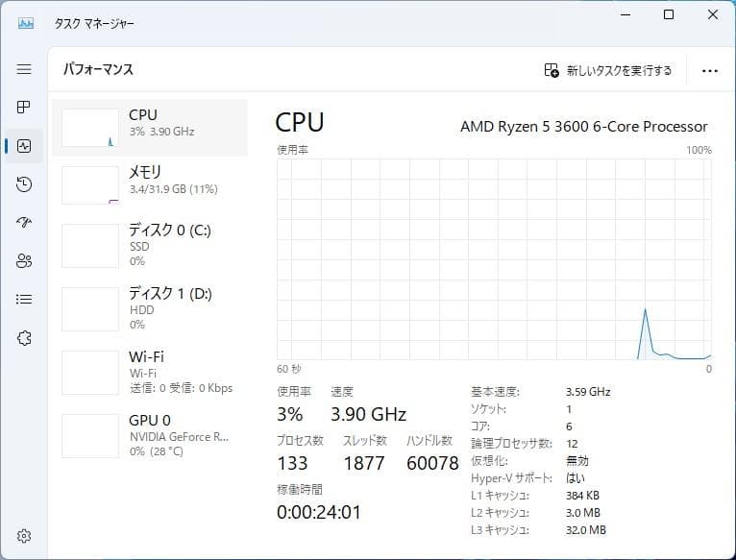Viewport: 736px width, 560px height.
Task: Click the base speed 3.59 GHz value
Action: [588, 392]
